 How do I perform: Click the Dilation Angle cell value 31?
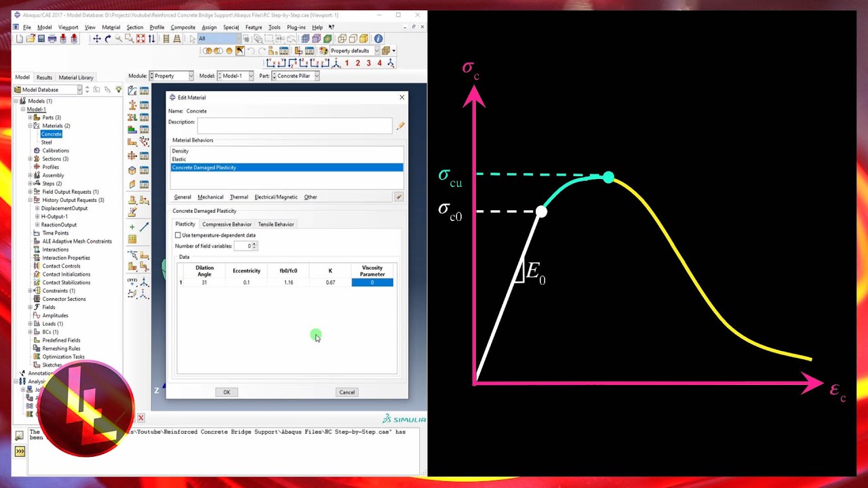pos(204,283)
